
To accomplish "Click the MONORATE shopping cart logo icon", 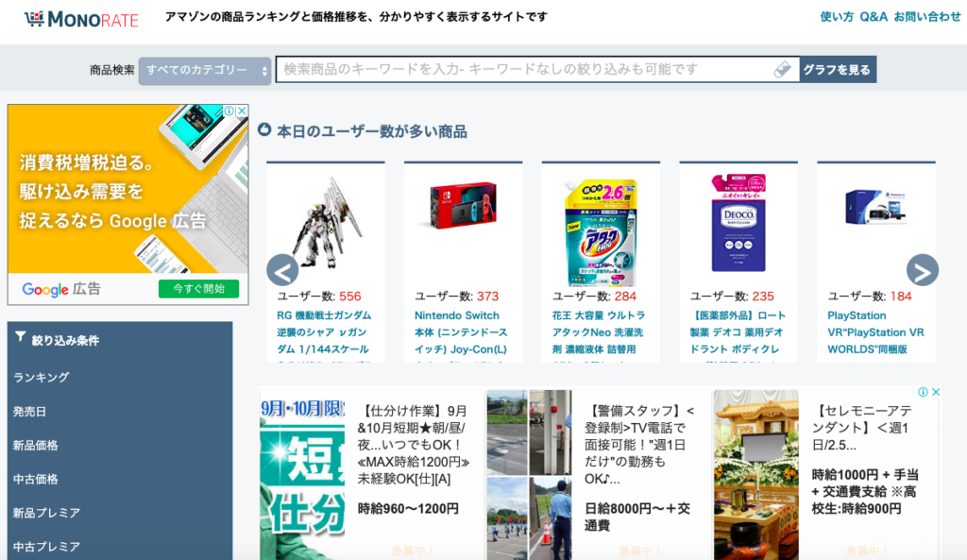I will point(34,19).
